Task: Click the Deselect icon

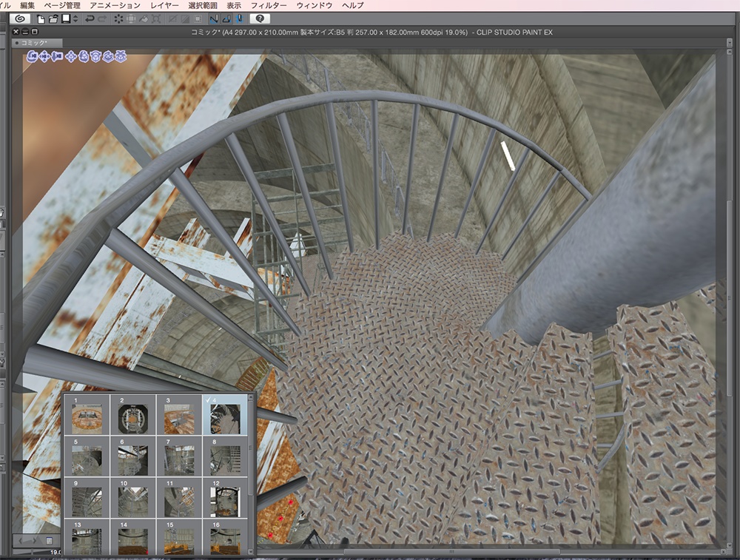Action: 172,19
